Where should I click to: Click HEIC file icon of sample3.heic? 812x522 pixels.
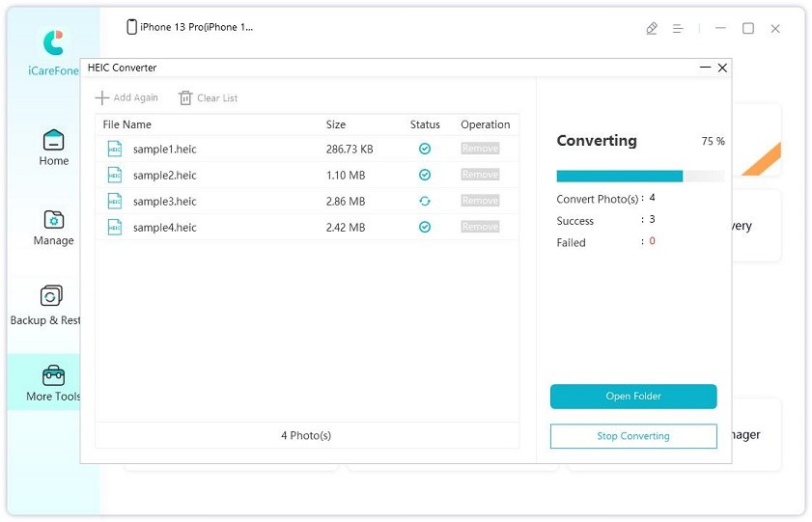pyautogui.click(x=115, y=201)
